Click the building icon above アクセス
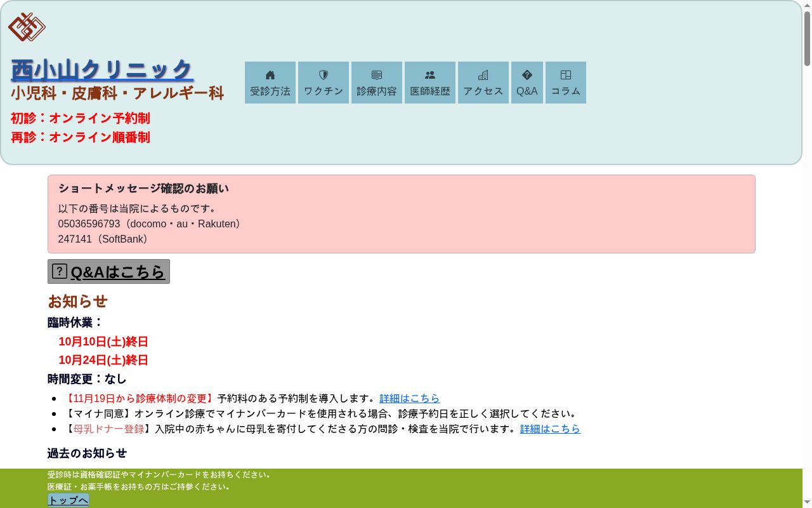The width and height of the screenshot is (812, 508). pyautogui.click(x=483, y=75)
